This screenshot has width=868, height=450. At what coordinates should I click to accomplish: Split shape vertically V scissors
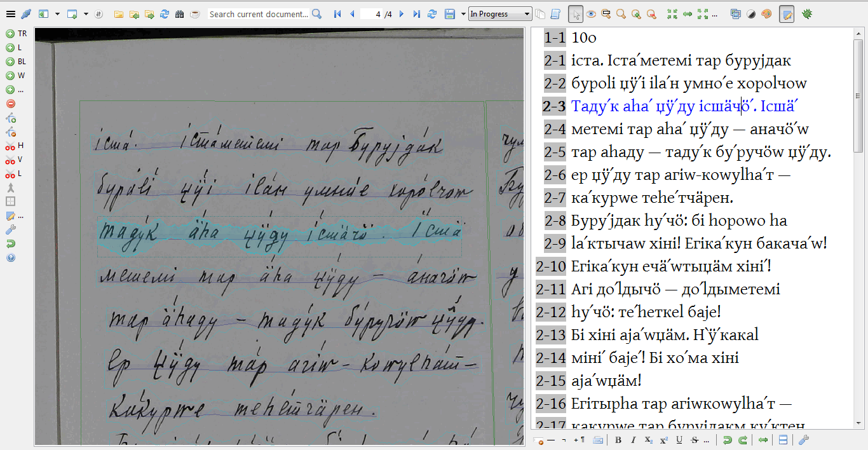14,160
